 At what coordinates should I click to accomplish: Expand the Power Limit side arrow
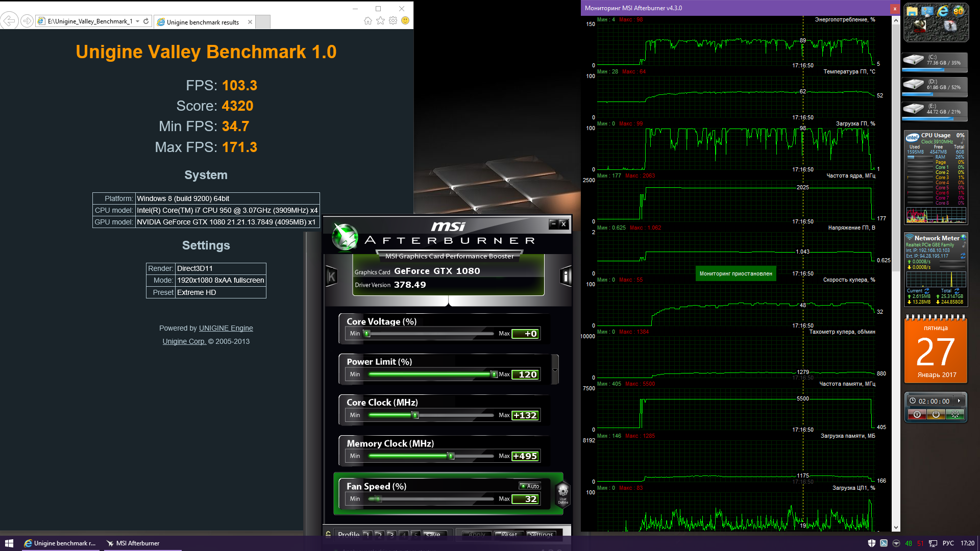pyautogui.click(x=555, y=370)
